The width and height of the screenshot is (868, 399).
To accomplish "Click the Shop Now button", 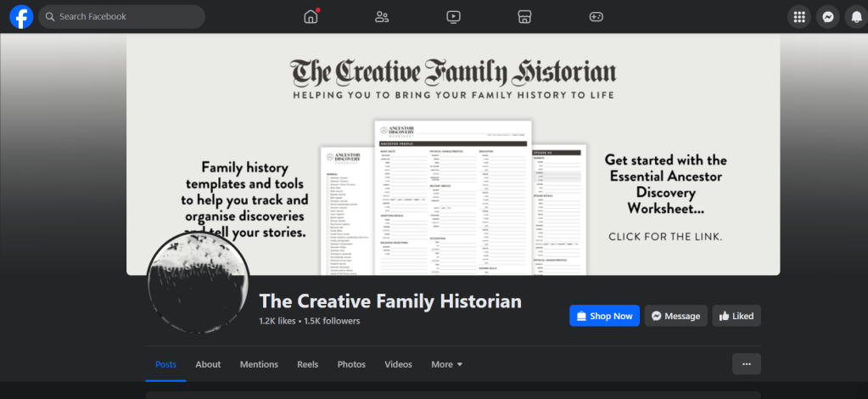I will (604, 316).
